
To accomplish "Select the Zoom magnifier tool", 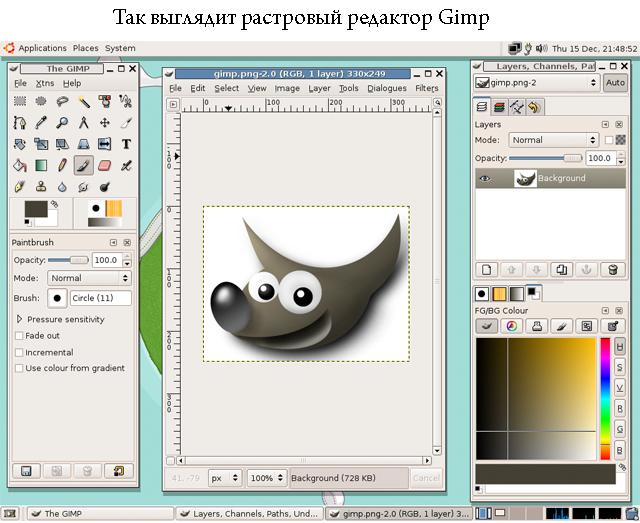I will click(x=62, y=122).
